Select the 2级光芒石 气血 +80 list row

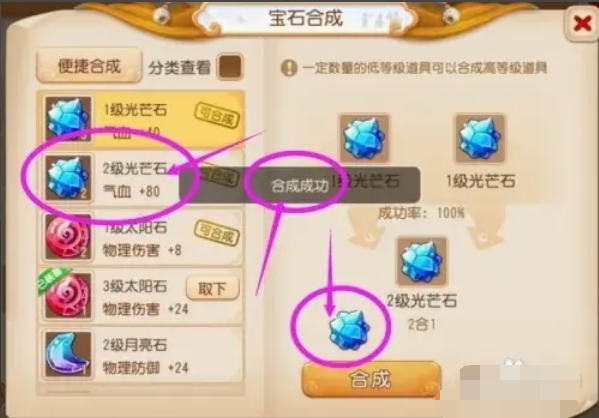(141, 178)
